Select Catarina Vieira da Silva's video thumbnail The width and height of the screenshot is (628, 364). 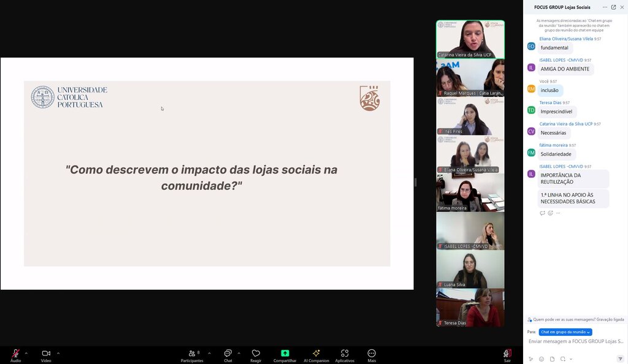click(x=470, y=40)
